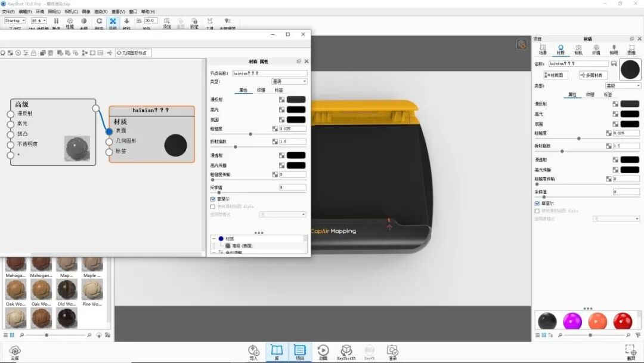
Task: Open the 环境 (Environment) panel icon on right
Action: click(596, 48)
